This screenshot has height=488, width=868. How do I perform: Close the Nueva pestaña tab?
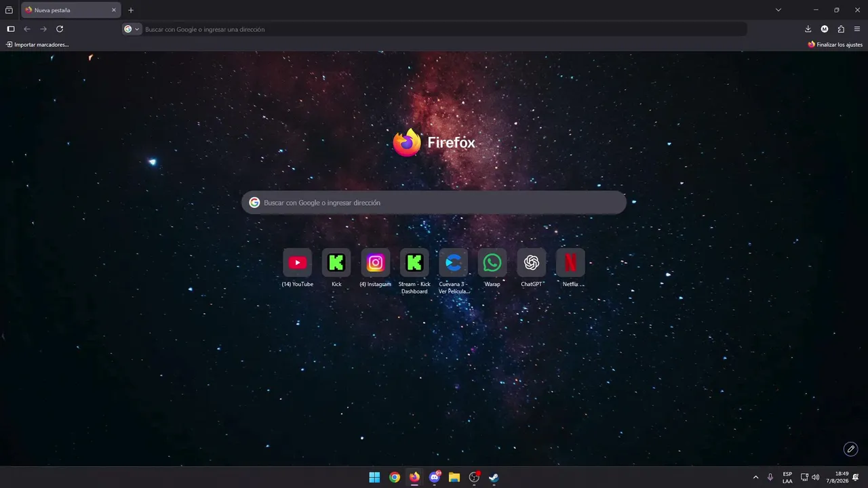[114, 10]
